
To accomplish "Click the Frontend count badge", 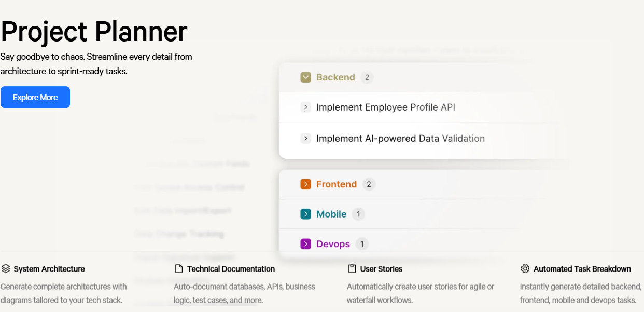I will 369,184.
